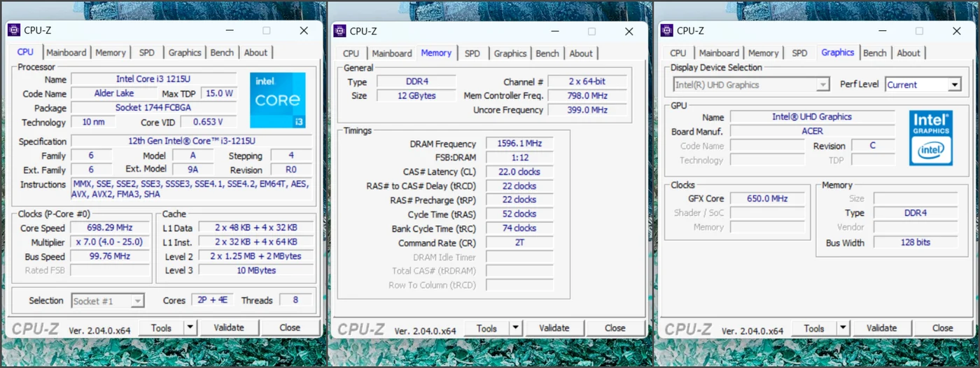Select the Graphics tab in the Memory window
Viewport: 980px width, 368px height.
(x=510, y=53)
